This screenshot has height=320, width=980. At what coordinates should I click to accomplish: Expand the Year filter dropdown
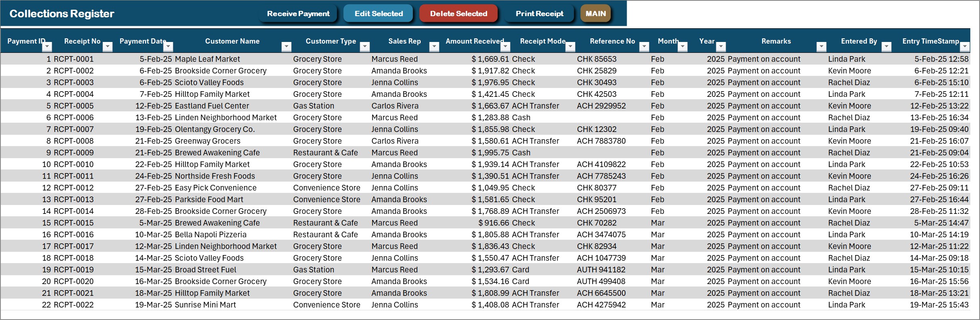[x=721, y=47]
